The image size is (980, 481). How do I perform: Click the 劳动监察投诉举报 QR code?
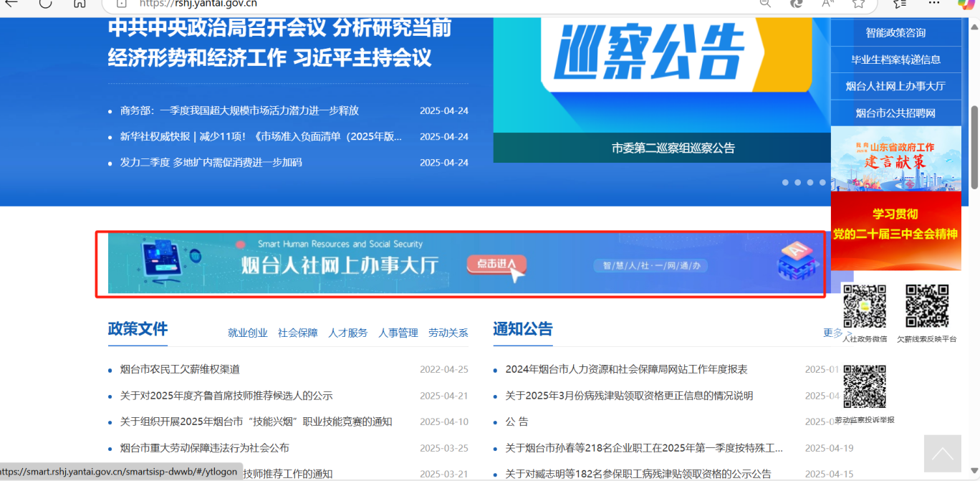tap(864, 387)
